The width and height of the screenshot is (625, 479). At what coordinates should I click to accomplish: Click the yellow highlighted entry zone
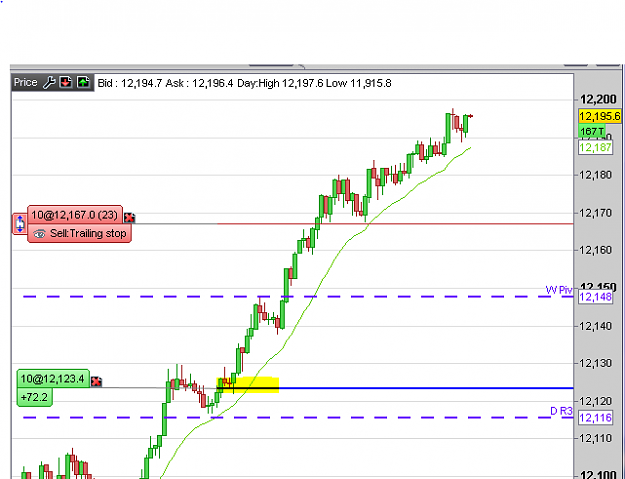(248, 385)
